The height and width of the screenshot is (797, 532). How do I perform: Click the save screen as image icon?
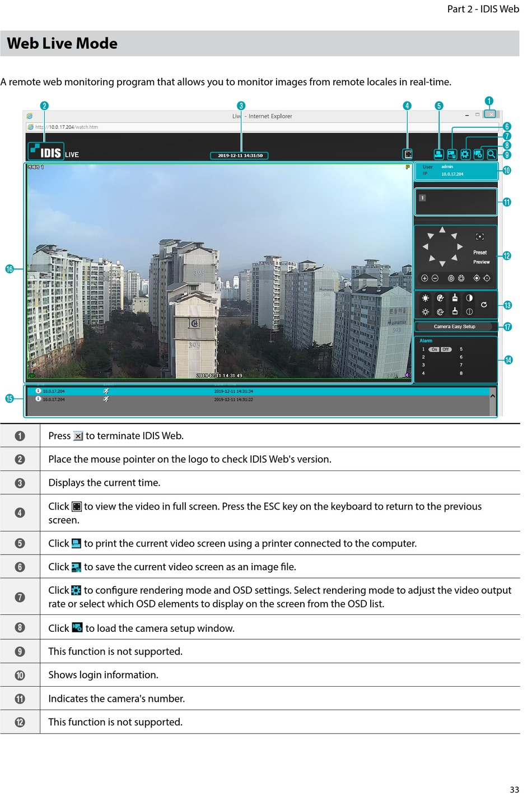[x=452, y=154]
